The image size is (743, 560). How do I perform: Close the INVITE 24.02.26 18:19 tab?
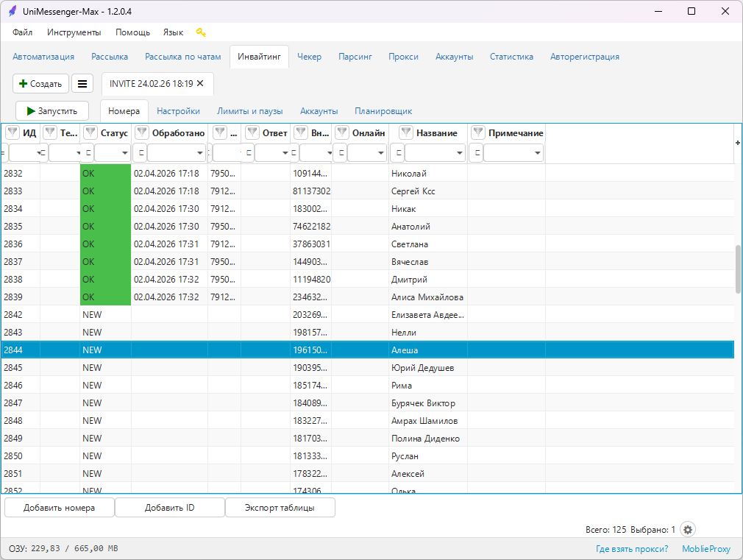pos(200,83)
